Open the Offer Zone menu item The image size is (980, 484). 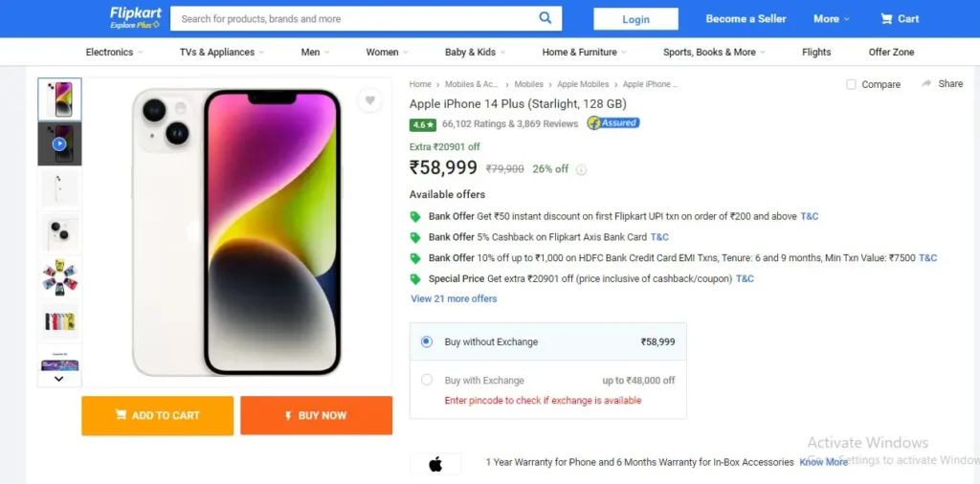click(891, 53)
